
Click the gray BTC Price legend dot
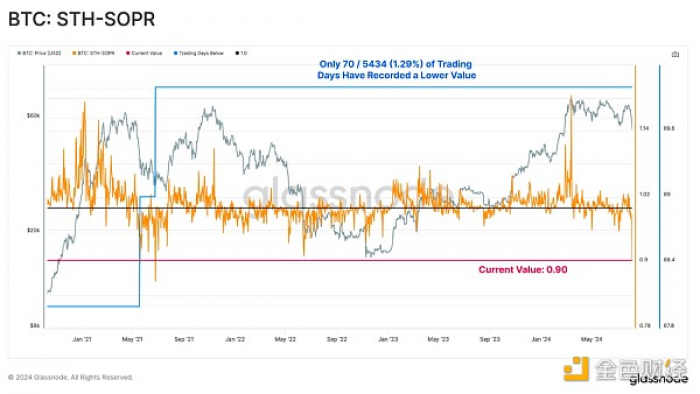tap(19, 53)
